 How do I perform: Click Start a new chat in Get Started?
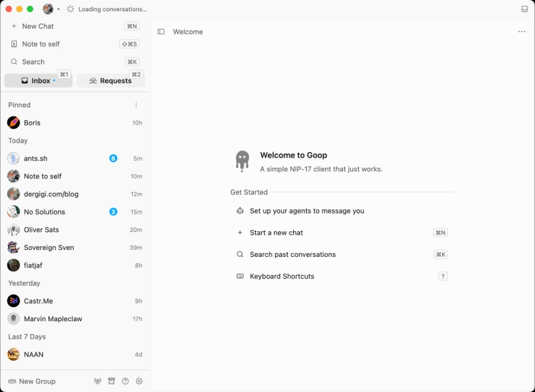[x=342, y=233]
